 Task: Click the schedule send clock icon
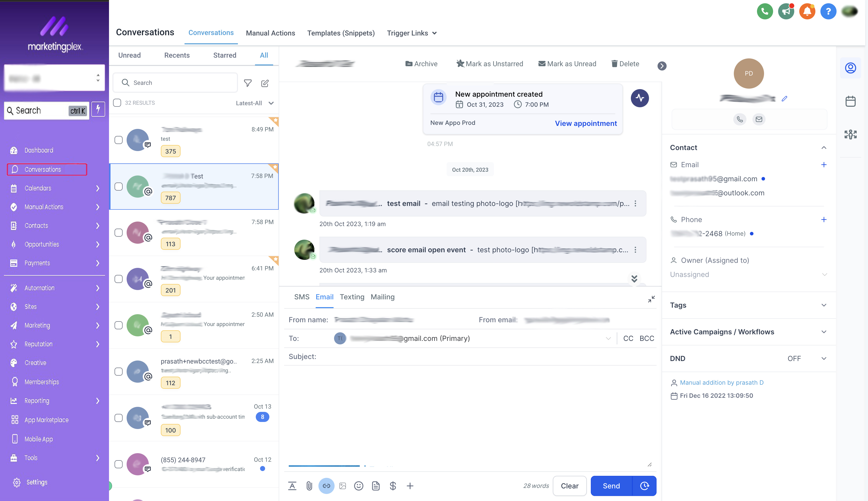click(x=644, y=486)
